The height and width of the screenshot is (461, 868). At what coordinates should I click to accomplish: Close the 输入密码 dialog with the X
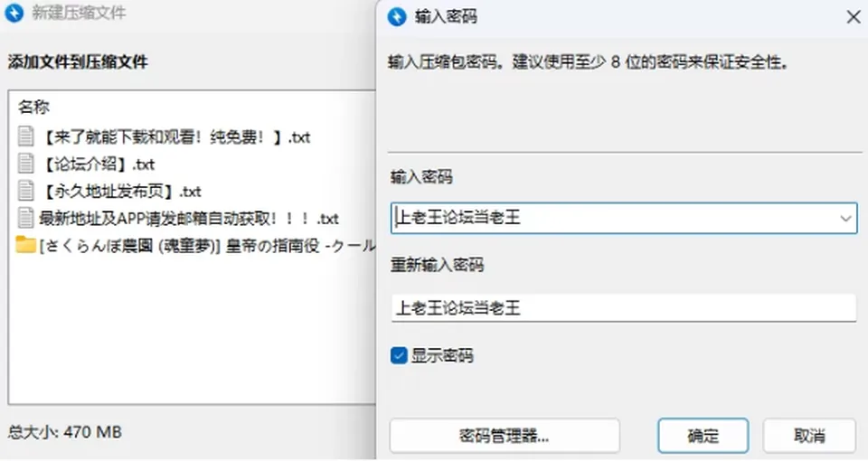pyautogui.click(x=853, y=16)
